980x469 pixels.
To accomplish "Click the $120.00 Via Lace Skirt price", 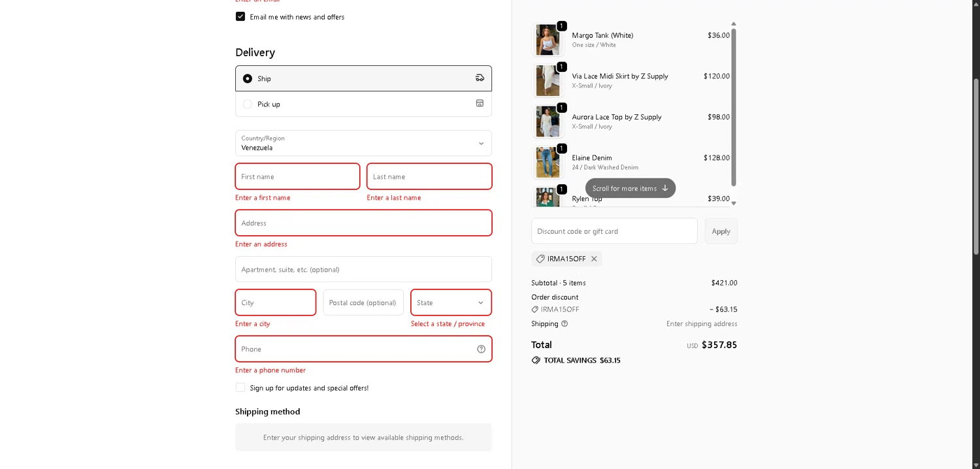I will [x=717, y=76].
